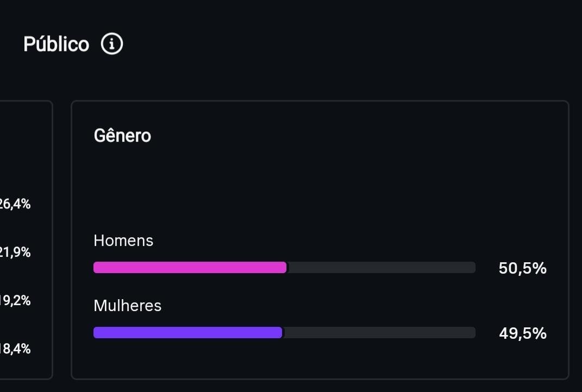Click the 19,2% value in left card

15,301
